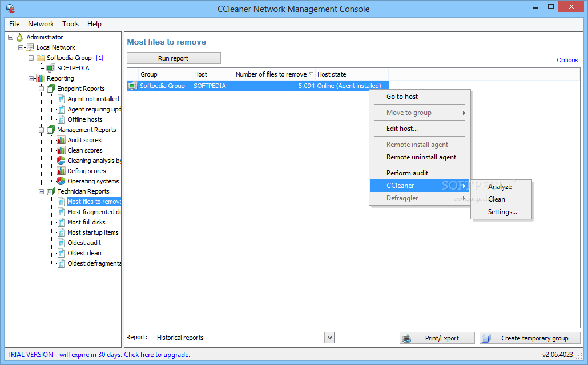The width and height of the screenshot is (588, 365).
Task: Click the Reporting chart icon
Action: click(41, 78)
